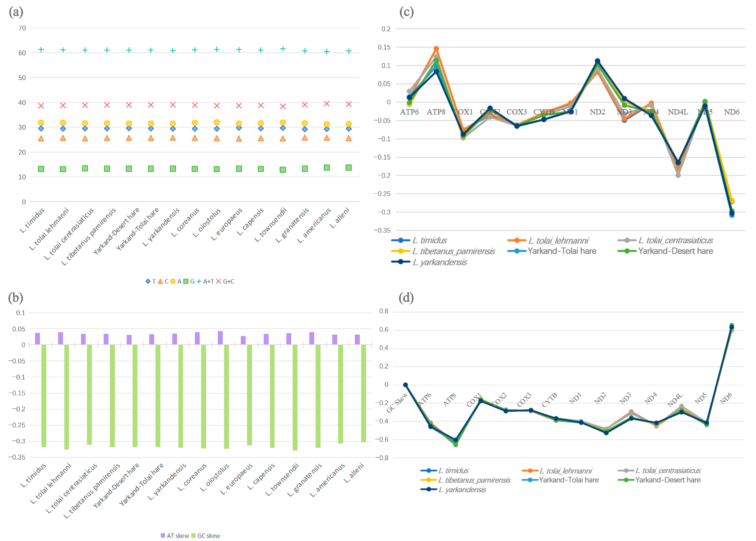Viewport: 756px width, 541px height.
Task: Click the ND6 axis label in panel (c)
Action: [x=732, y=112]
